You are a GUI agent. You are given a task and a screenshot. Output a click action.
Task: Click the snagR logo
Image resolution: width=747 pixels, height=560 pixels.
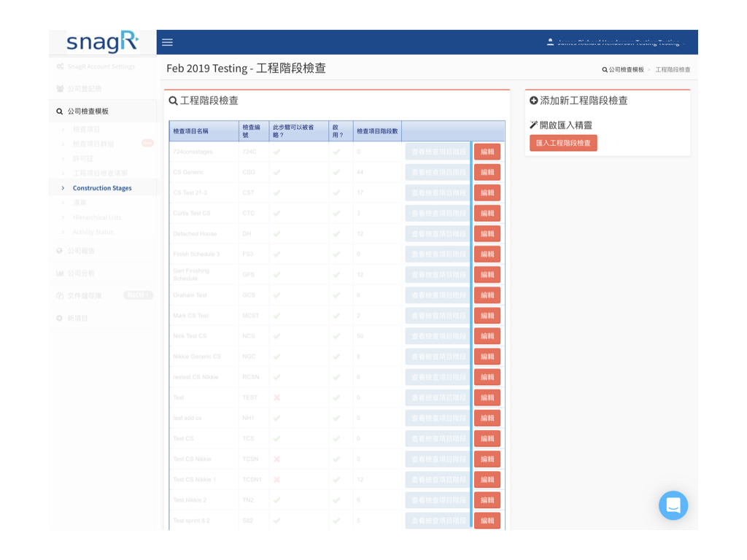(102, 42)
